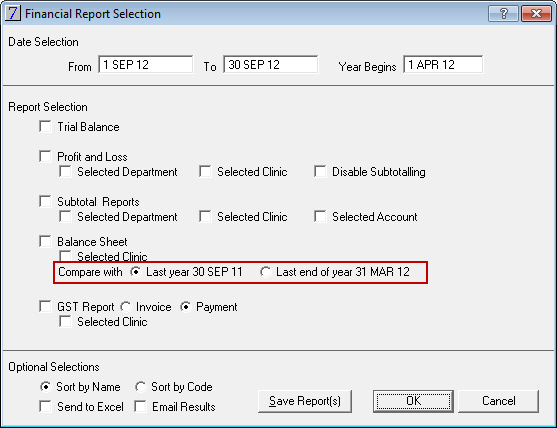Screen dimensions: 557x428
Task: Enable the Subtotal Reports checkbox
Action: tap(45, 201)
